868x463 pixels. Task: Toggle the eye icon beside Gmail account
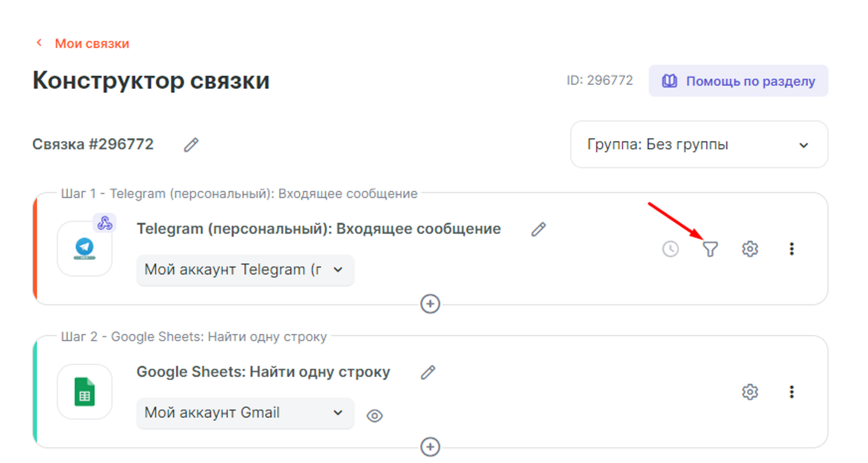click(x=374, y=416)
